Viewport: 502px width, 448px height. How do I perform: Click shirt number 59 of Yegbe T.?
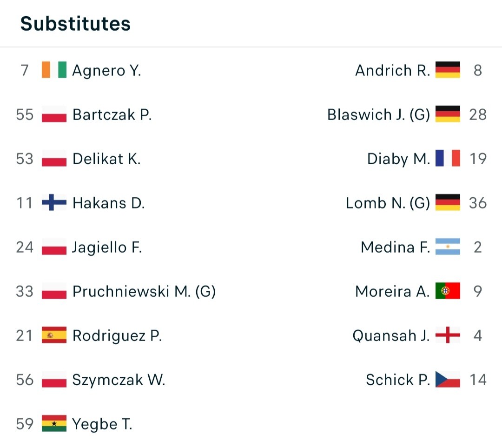25,424
